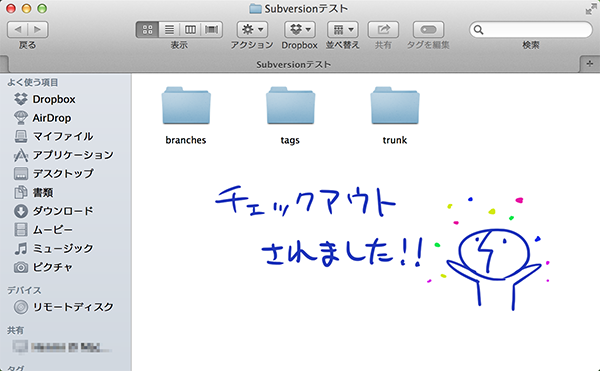Open ダウンロード in the sidebar
Image resolution: width=600 pixels, height=371 pixels.
click(x=53, y=210)
